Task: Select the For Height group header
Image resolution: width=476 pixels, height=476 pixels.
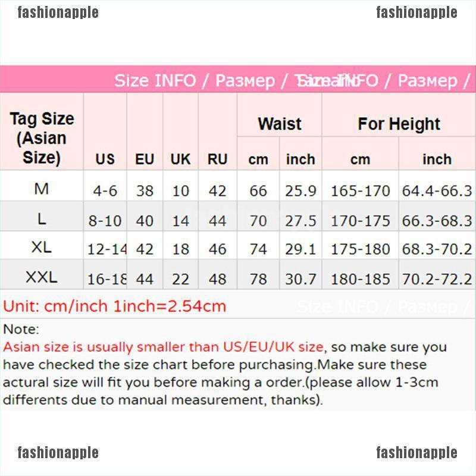Action: 399,124
